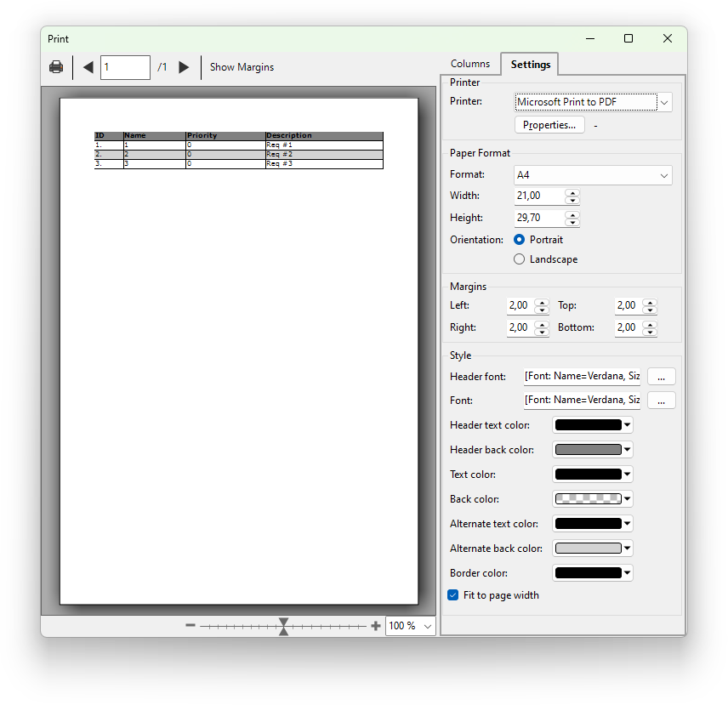Click 'Description' header in preview
The image size is (728, 705).
click(x=289, y=135)
